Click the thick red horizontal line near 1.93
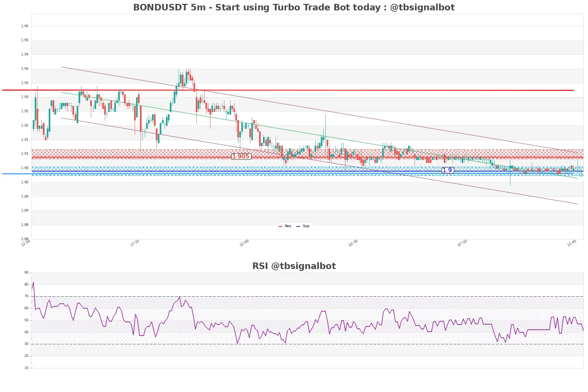 tap(288, 90)
